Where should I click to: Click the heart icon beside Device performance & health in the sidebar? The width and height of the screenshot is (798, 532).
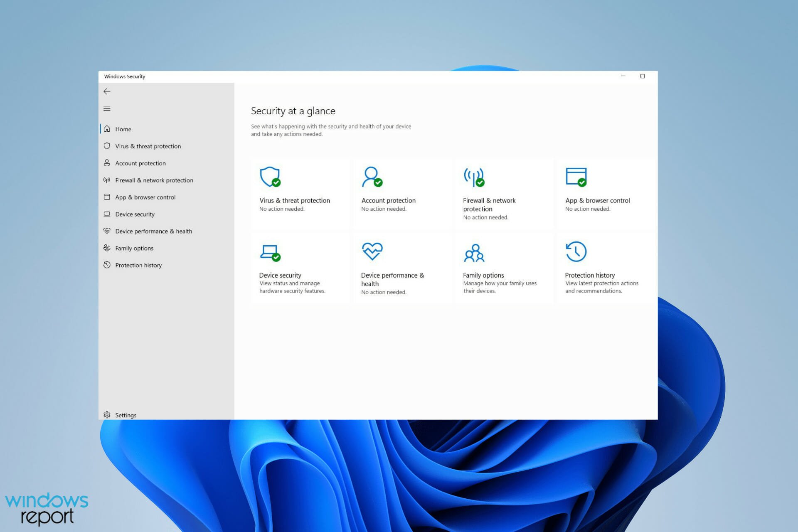point(107,231)
